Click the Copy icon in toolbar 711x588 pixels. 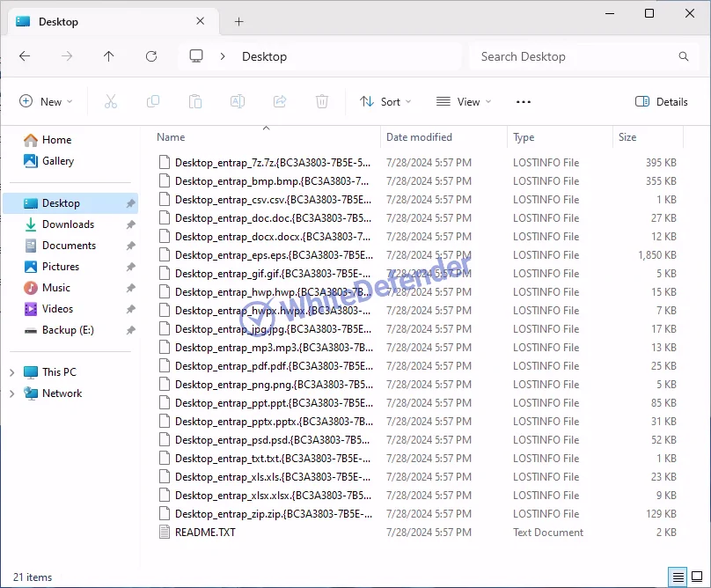coord(153,102)
